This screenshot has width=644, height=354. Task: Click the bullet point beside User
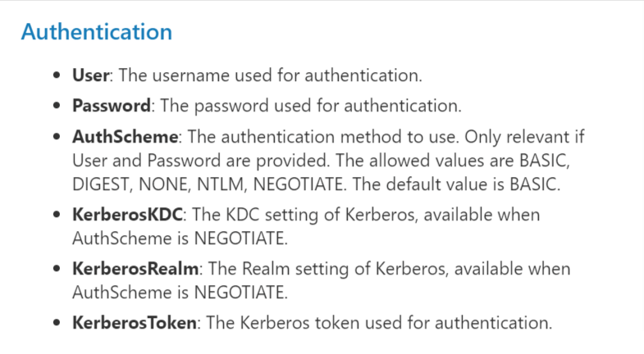pos(57,76)
